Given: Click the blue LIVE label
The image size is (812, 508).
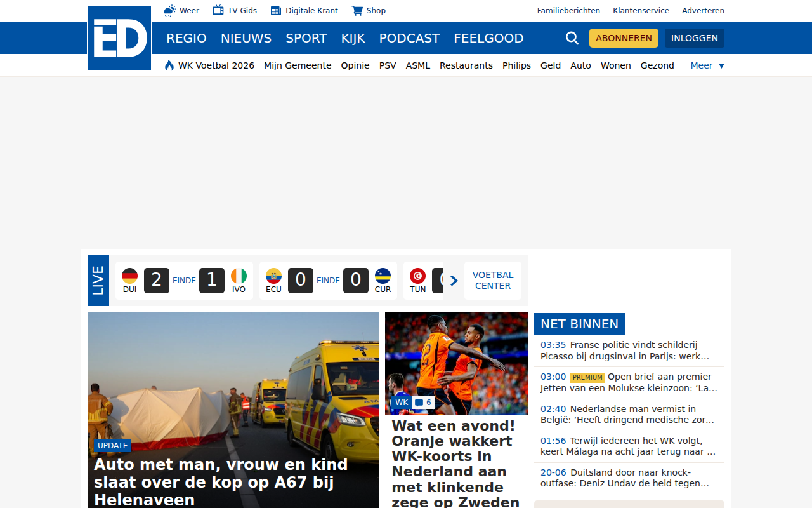Looking at the screenshot, I should (x=98, y=281).
